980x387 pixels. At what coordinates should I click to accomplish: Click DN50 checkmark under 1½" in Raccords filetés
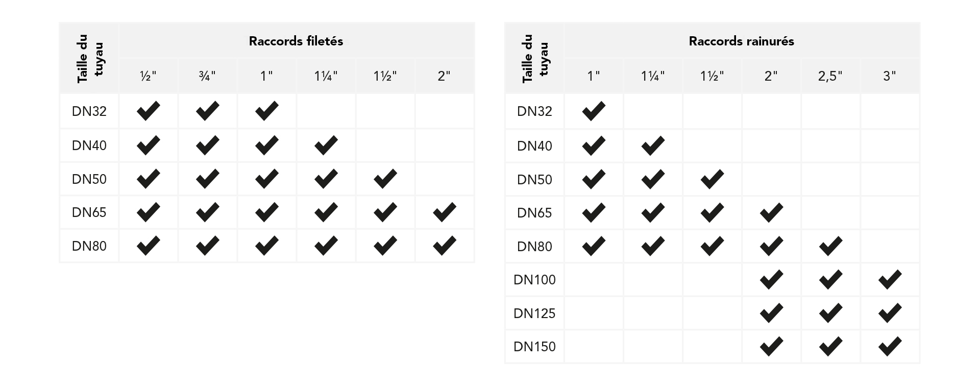[x=385, y=179]
